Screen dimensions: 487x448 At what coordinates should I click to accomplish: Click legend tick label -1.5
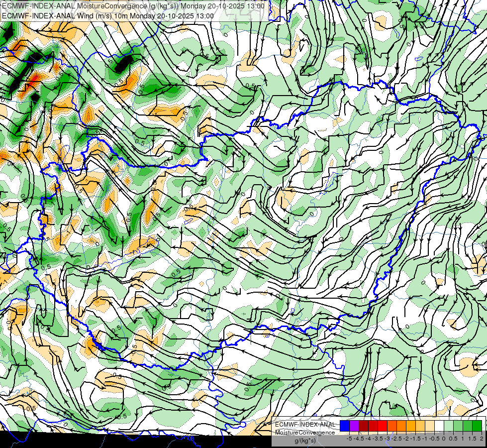coord(415,439)
